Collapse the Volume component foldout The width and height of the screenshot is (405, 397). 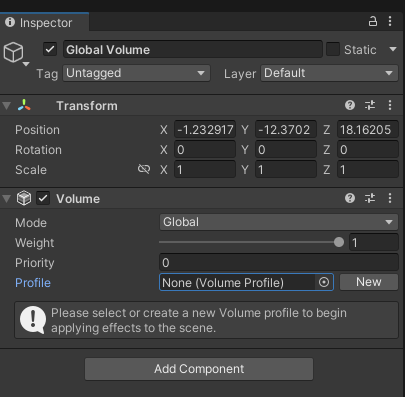click(x=7, y=199)
